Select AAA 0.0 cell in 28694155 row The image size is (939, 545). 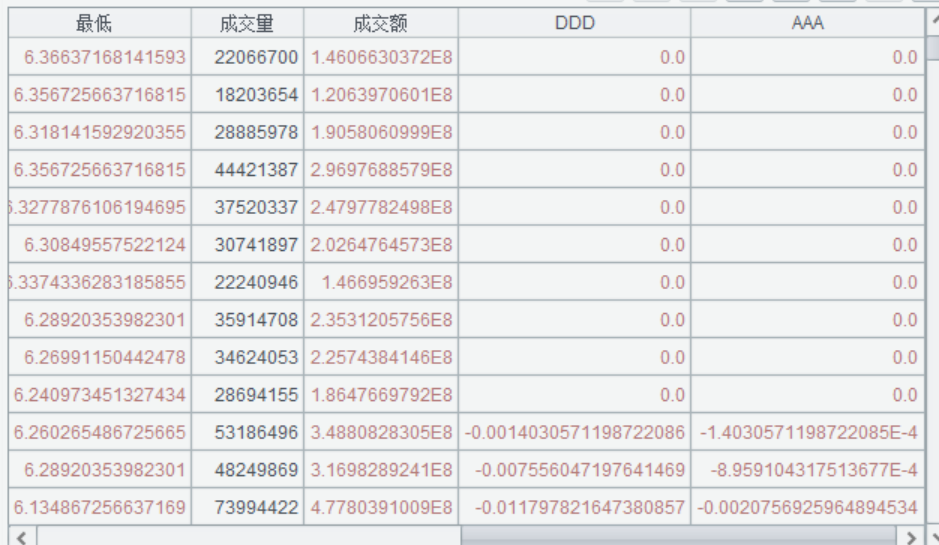[807, 395]
